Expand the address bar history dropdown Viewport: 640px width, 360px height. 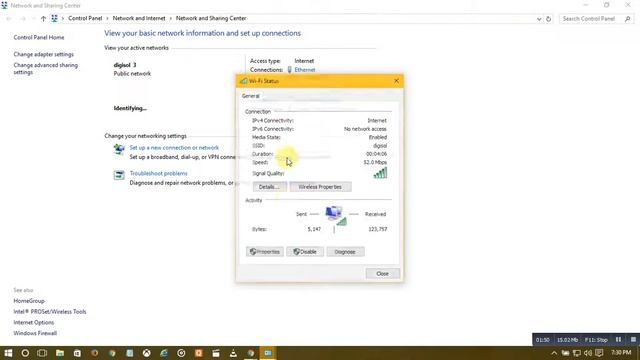pos(539,19)
